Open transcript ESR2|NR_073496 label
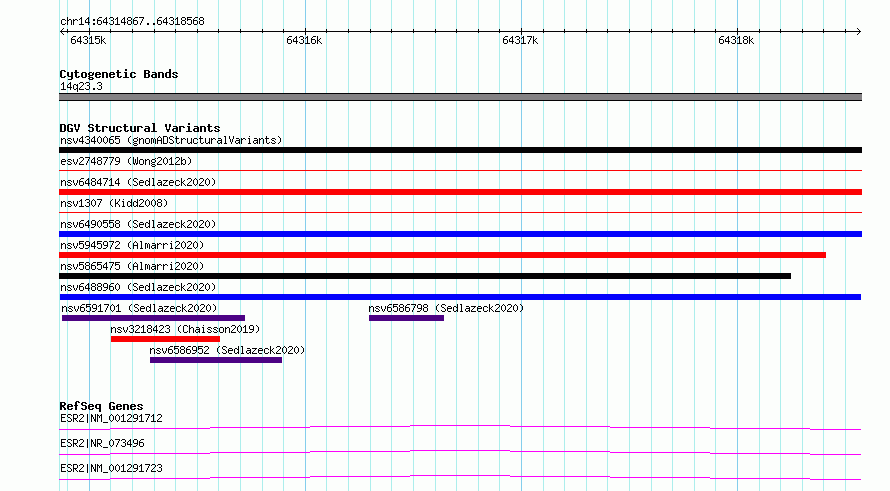This screenshot has height=491, width=890. pyautogui.click(x=102, y=443)
